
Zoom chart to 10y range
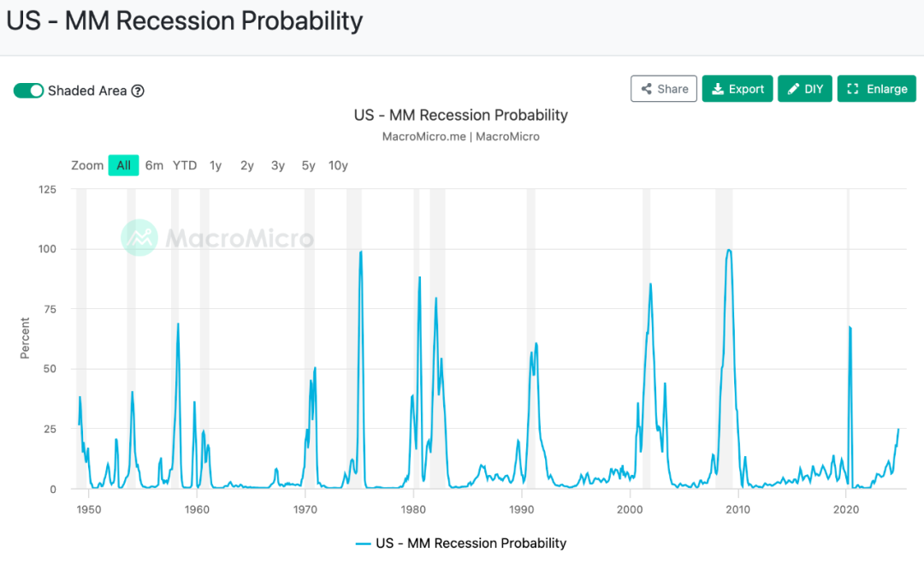coord(338,166)
